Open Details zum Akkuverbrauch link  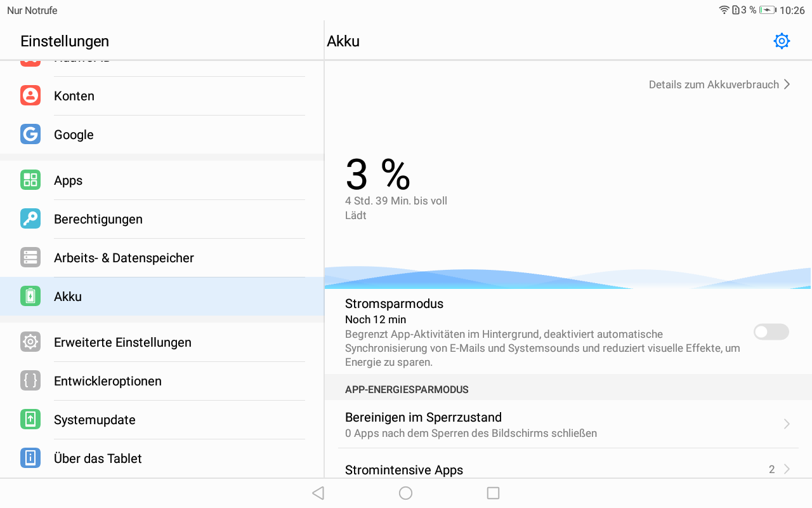pos(713,84)
